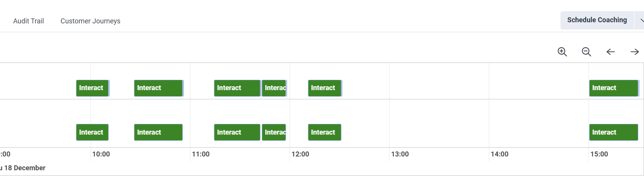644x181 pixels.
Task: Select bottom-row interaction just before 10:00
Action: click(x=92, y=132)
